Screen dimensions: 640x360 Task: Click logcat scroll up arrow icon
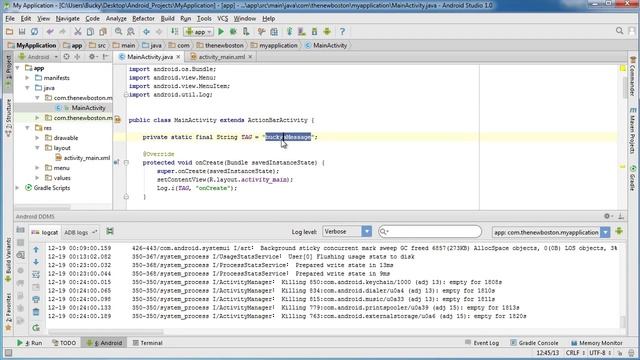tap(36, 249)
